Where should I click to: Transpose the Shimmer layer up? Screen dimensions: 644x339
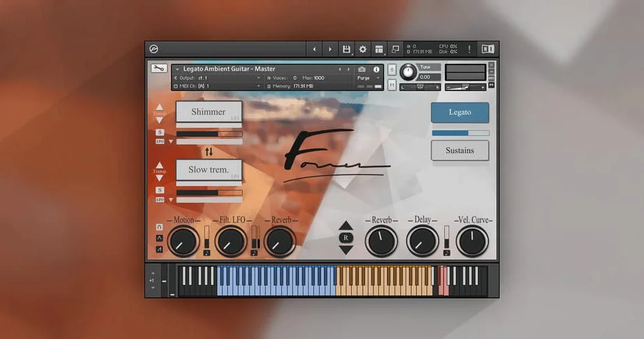coord(159,107)
